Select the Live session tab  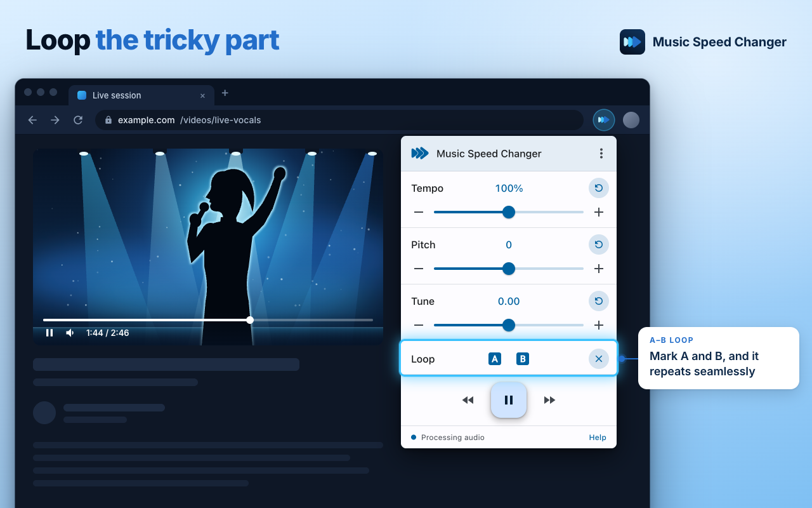pyautogui.click(x=141, y=95)
